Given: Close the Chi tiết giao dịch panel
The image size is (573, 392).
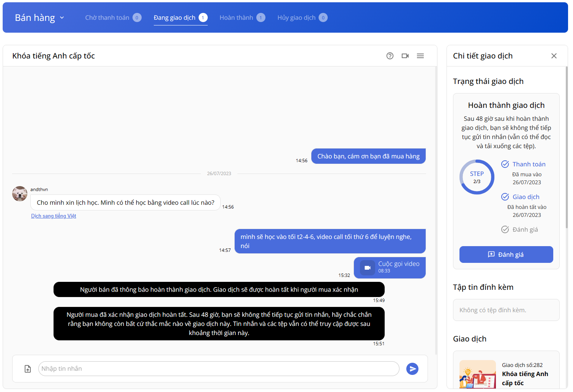Looking at the screenshot, I should 554,56.
